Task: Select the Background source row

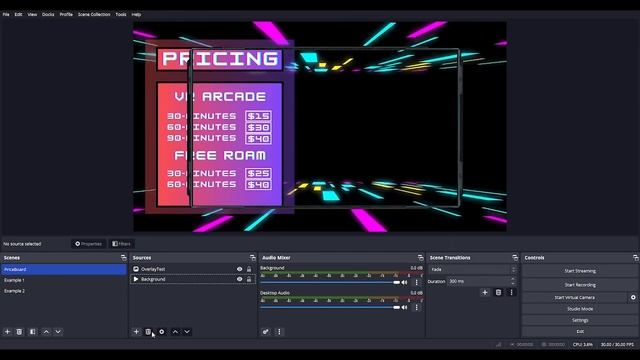Action: click(x=193, y=279)
